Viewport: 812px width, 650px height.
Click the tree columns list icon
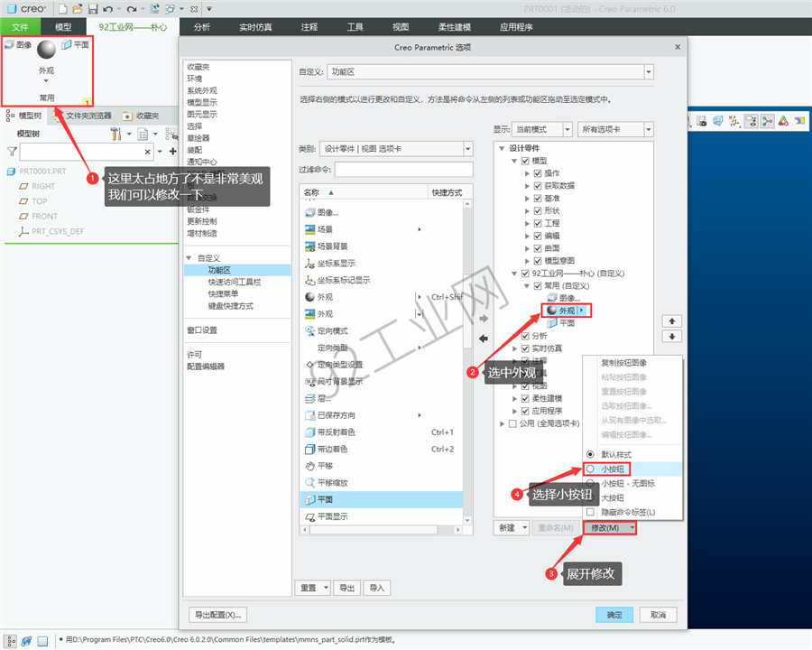[x=143, y=135]
